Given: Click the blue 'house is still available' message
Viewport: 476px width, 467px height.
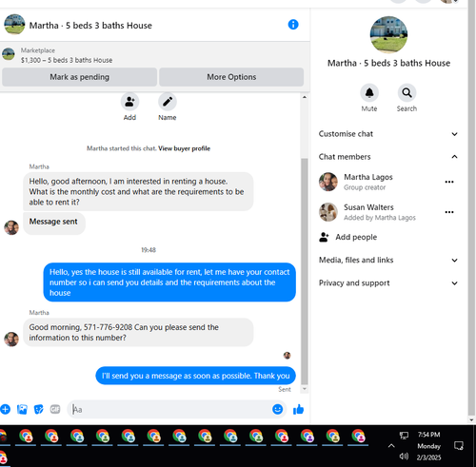Looking at the screenshot, I should (169, 282).
